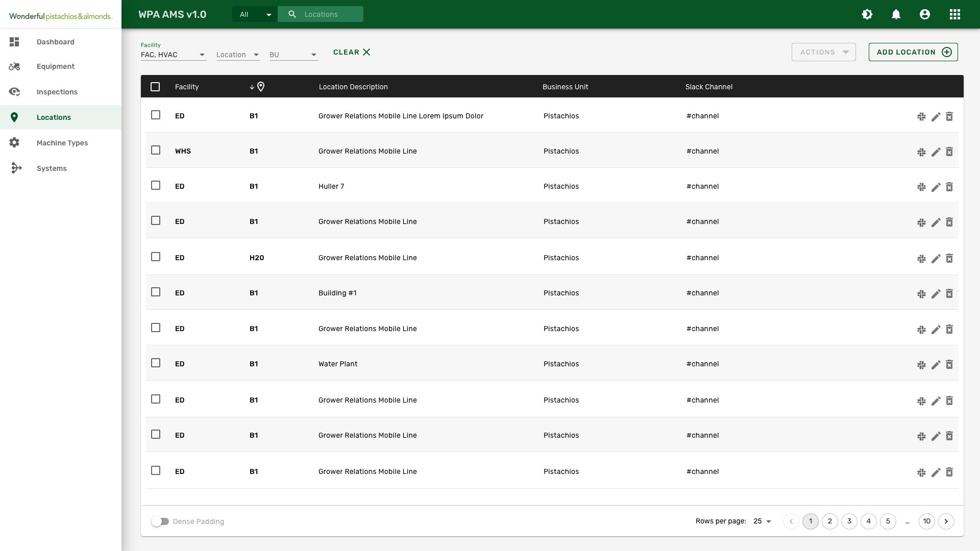This screenshot has width=980, height=551.
Task: Select all rows with header checkbox
Action: pyautogui.click(x=155, y=87)
